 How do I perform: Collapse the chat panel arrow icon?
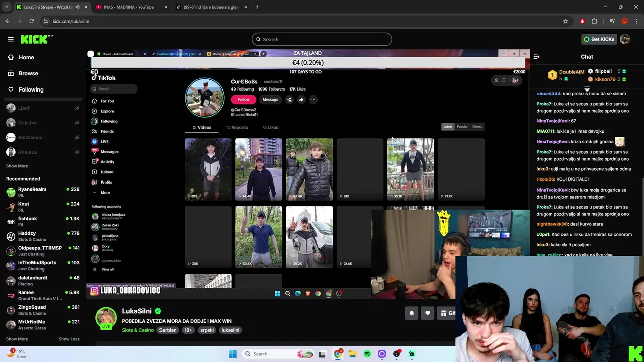pyautogui.click(x=536, y=57)
